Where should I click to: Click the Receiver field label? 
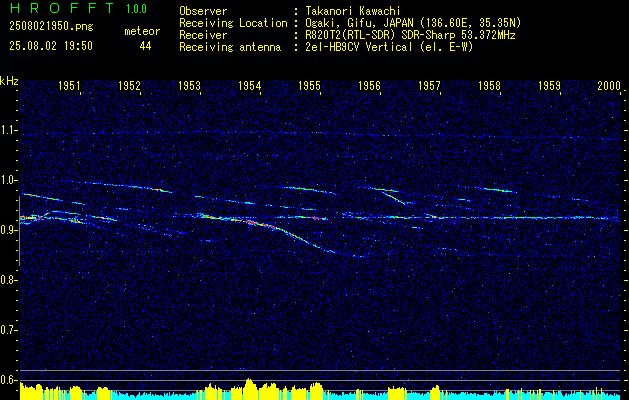[x=203, y=35]
